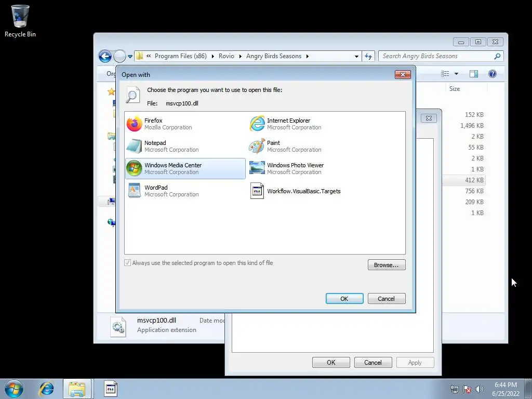Viewport: 532px width, 399px height.
Task: Select Firefox in the program list
Action: (x=185, y=124)
